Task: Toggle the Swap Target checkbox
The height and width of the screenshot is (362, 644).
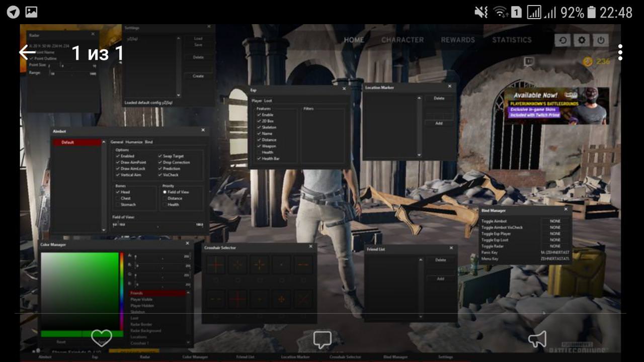Action: [x=160, y=156]
